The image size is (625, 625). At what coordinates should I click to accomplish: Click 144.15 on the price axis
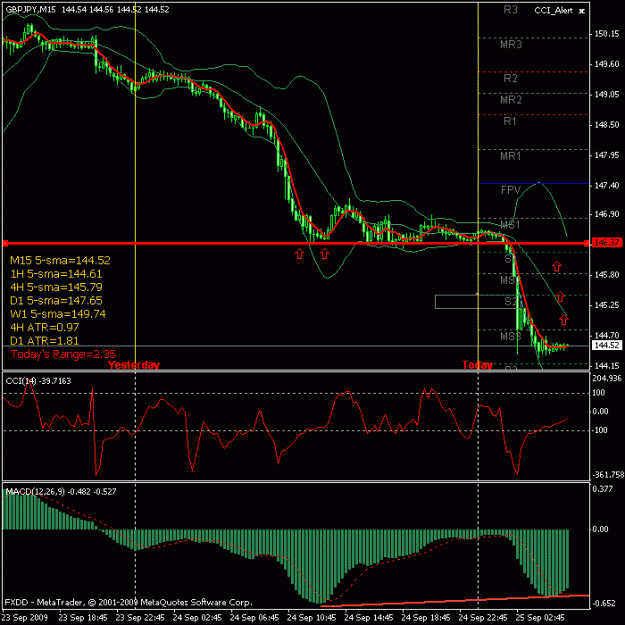(607, 366)
